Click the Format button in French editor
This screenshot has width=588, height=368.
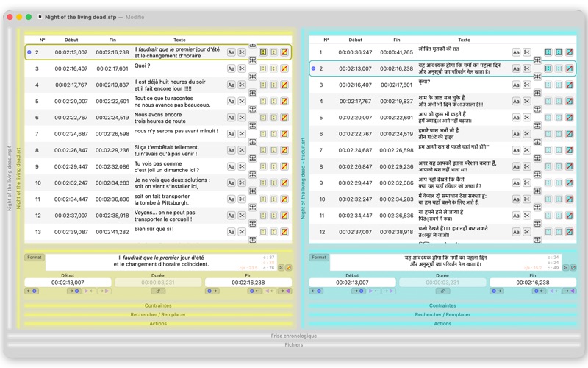pos(35,257)
